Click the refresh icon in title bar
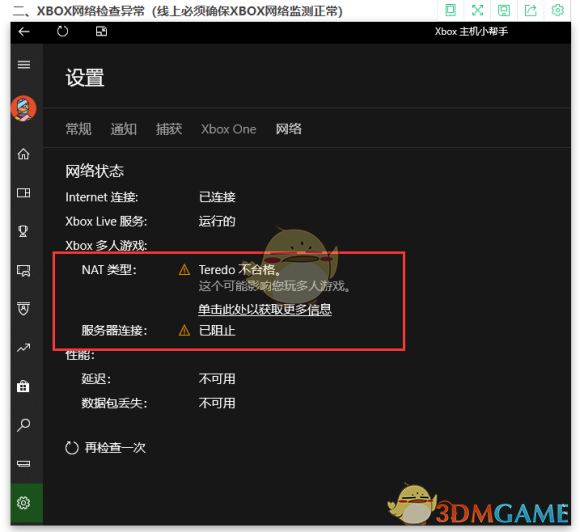The height and width of the screenshot is (532, 580). (63, 31)
